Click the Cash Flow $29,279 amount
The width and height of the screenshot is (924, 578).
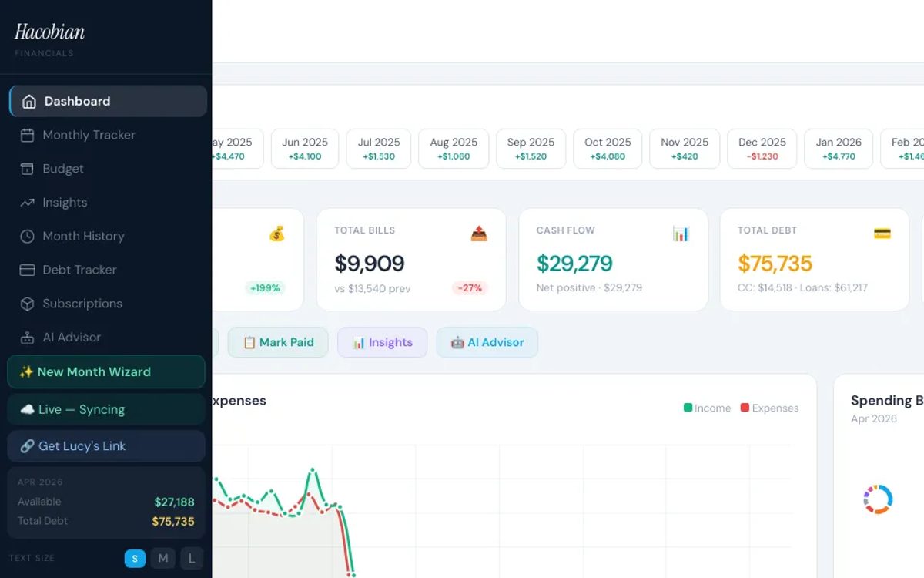pos(574,264)
